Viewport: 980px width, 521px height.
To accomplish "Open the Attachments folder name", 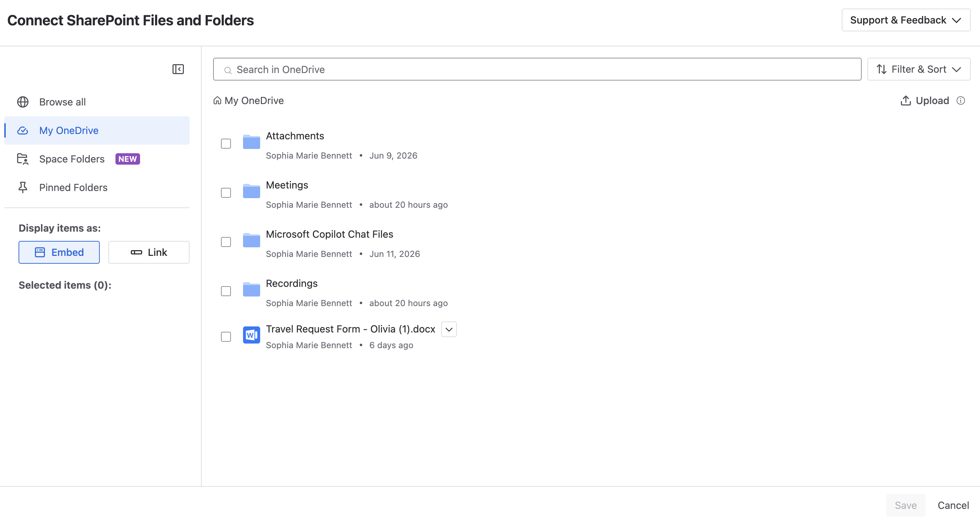I will (x=295, y=136).
